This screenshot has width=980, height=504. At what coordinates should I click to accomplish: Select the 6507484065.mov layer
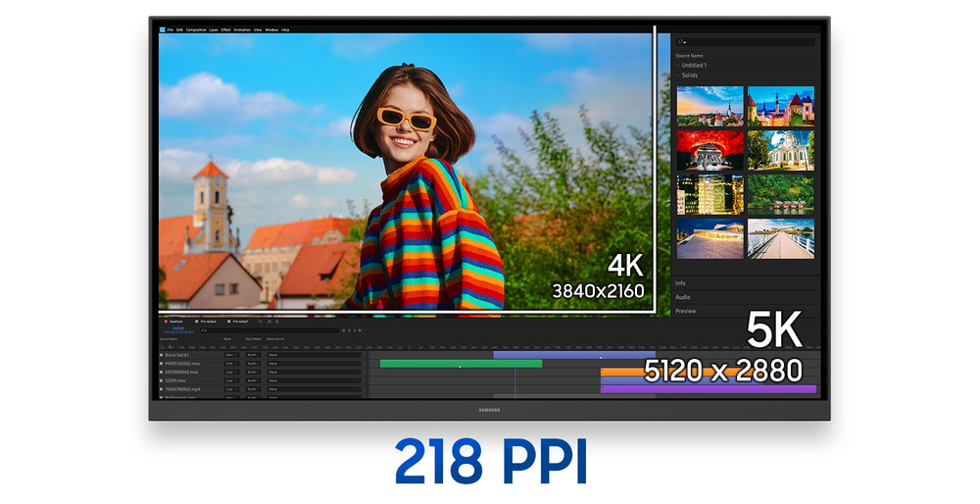[x=182, y=372]
